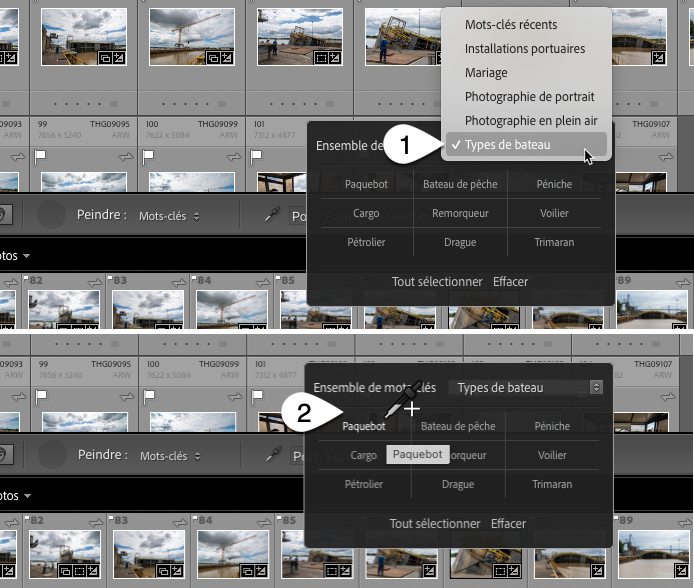This screenshot has width=694, height=588.
Task: Click 'Trimaran' in the upper keyword panel
Action: 554,242
